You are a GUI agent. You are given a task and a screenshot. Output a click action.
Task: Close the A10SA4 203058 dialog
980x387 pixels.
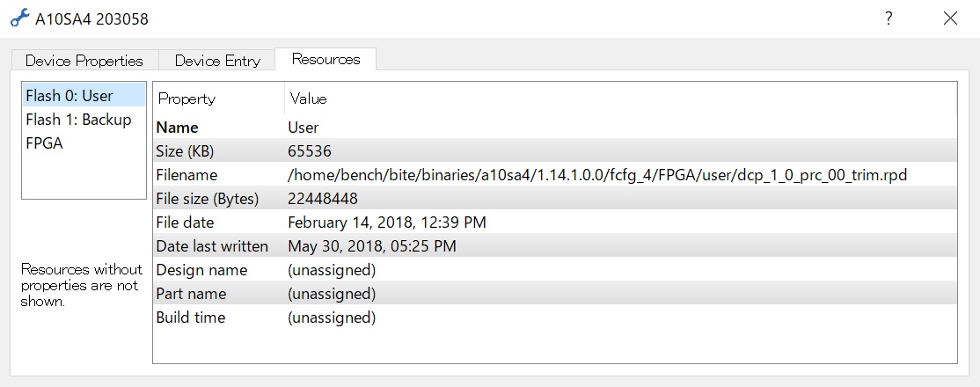(950, 18)
